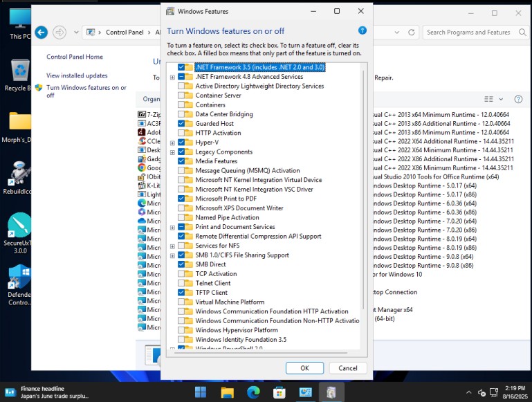Viewport: 532px width, 402px height.
Task: Enable the Container Server feature checkbox
Action: coord(181,95)
